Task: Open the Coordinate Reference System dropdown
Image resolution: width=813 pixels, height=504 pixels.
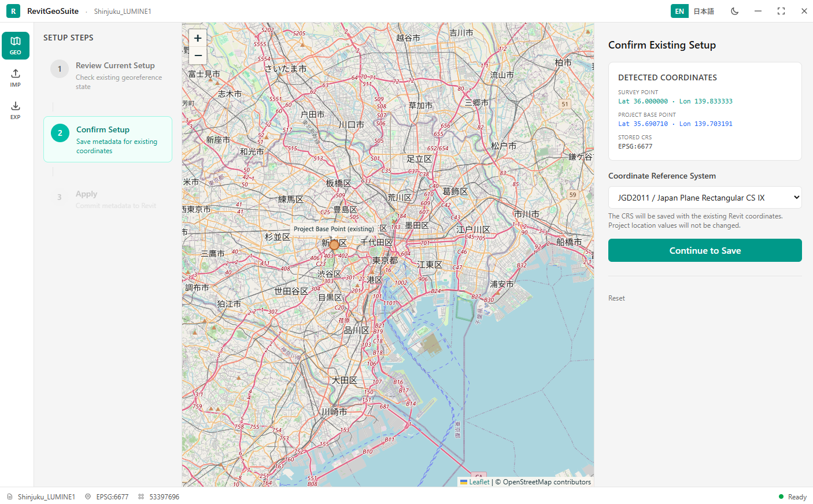Action: (x=705, y=197)
